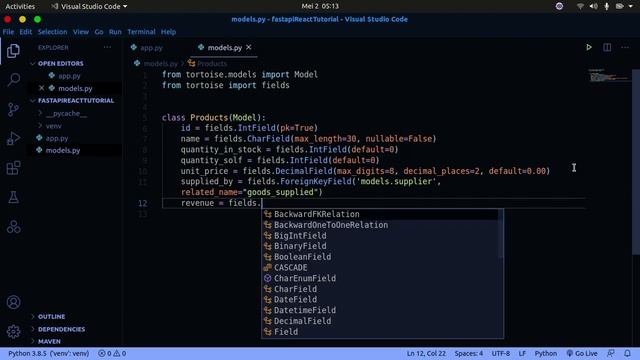The height and width of the screenshot is (360, 640).
Task: Click Activities in the top bar
Action: (x=20, y=6)
